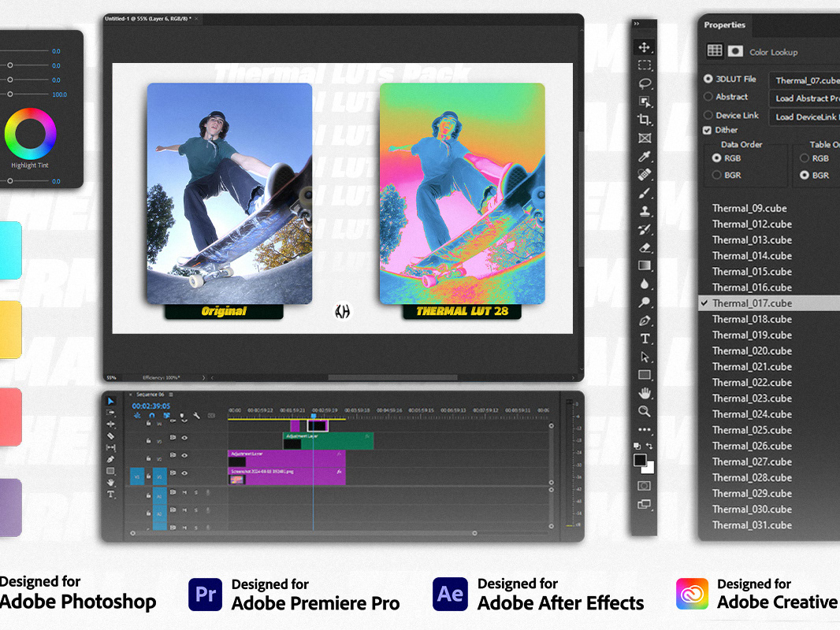Screen dimensions: 840x630
Task: Choose BGR under Data Order
Action: coord(716,175)
